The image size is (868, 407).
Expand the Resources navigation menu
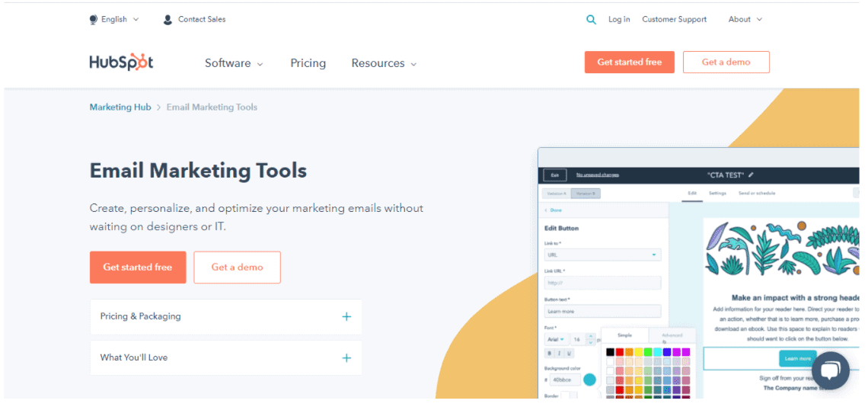pyautogui.click(x=384, y=63)
